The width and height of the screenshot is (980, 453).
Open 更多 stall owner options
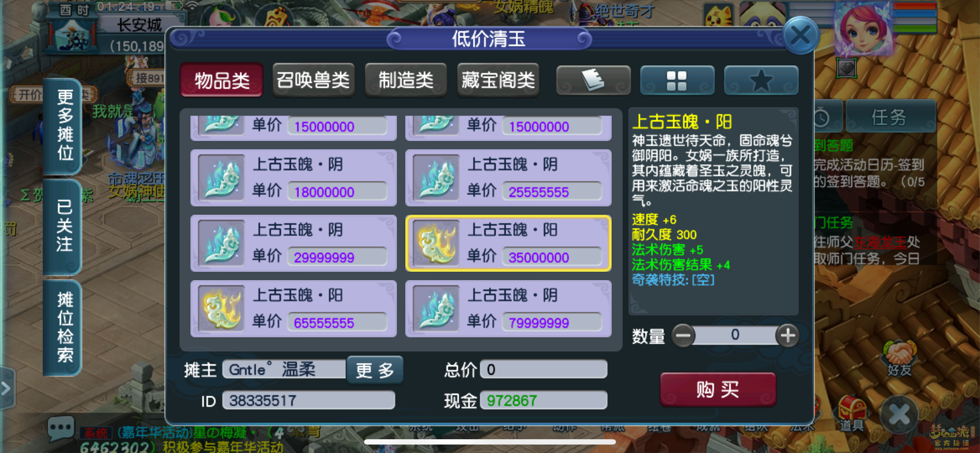(x=374, y=370)
